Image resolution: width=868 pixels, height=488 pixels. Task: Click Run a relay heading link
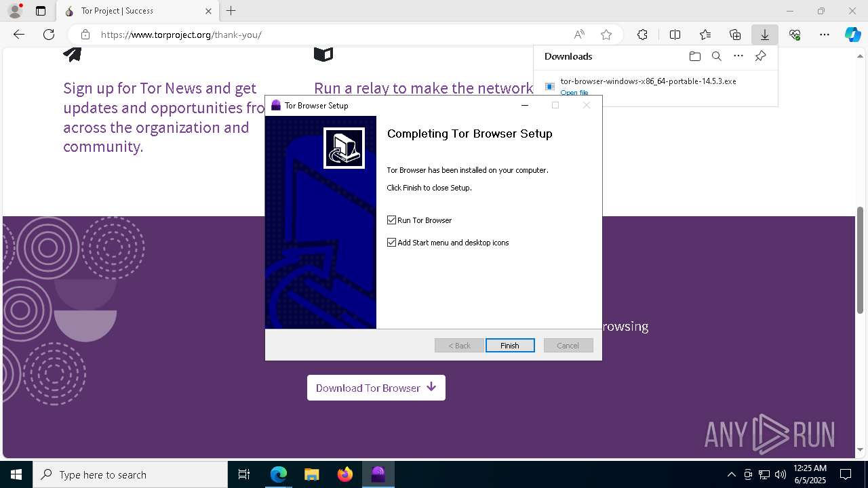point(423,87)
